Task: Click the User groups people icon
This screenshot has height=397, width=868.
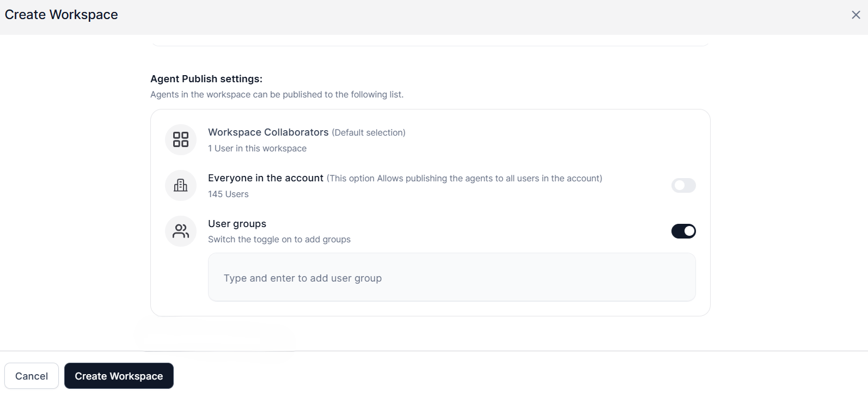Action: pyautogui.click(x=181, y=231)
